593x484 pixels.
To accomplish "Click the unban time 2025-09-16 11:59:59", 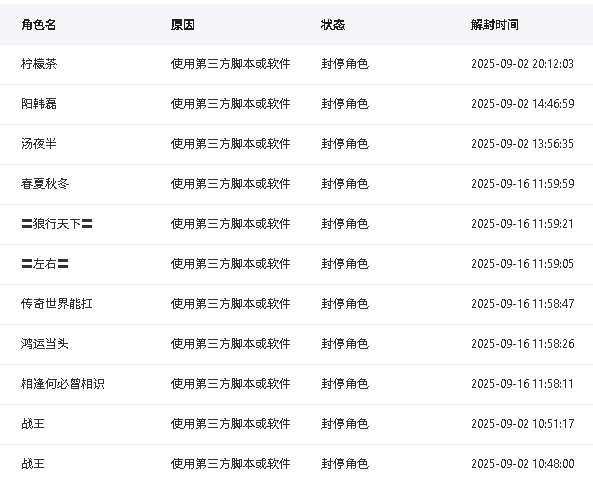I will point(523,184).
